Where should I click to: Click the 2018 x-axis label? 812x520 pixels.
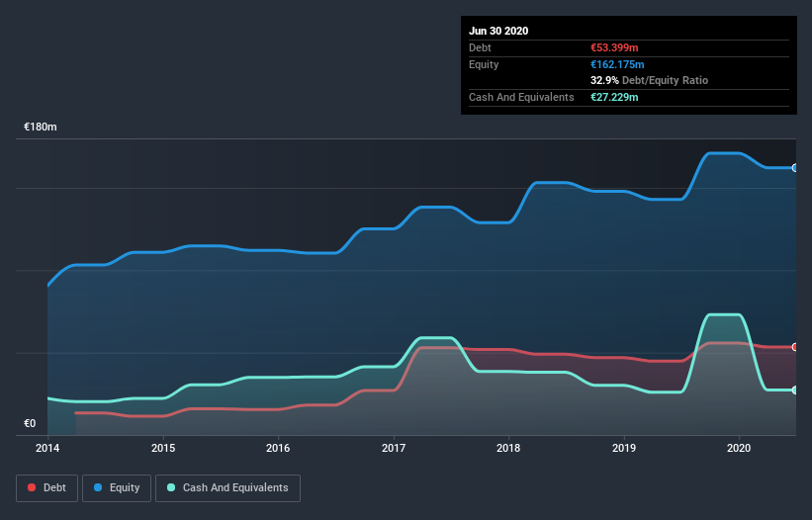[x=508, y=448]
